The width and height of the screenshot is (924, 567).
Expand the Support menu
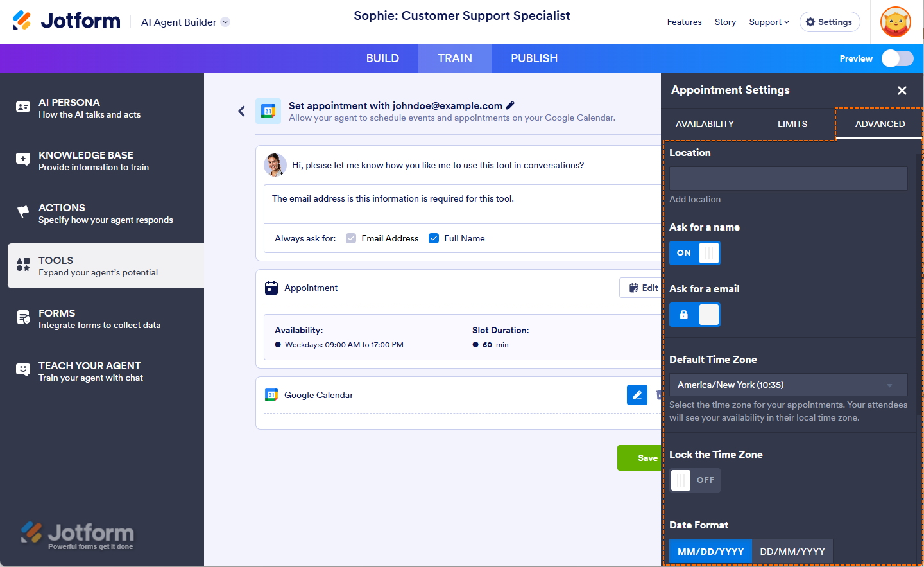pyautogui.click(x=769, y=22)
